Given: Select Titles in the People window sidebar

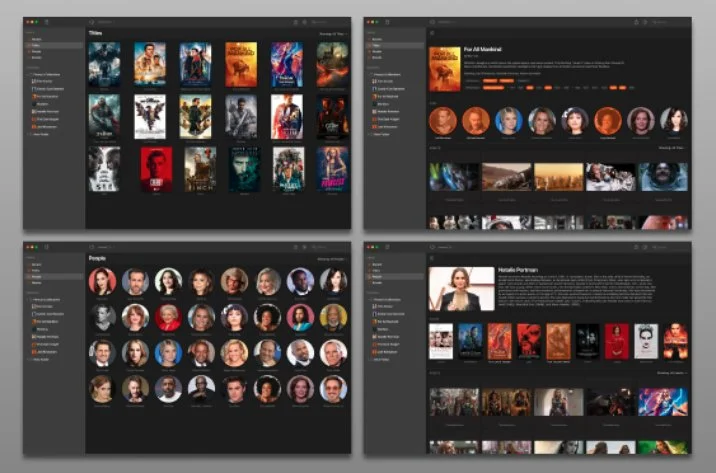Looking at the screenshot, I should point(54,270).
